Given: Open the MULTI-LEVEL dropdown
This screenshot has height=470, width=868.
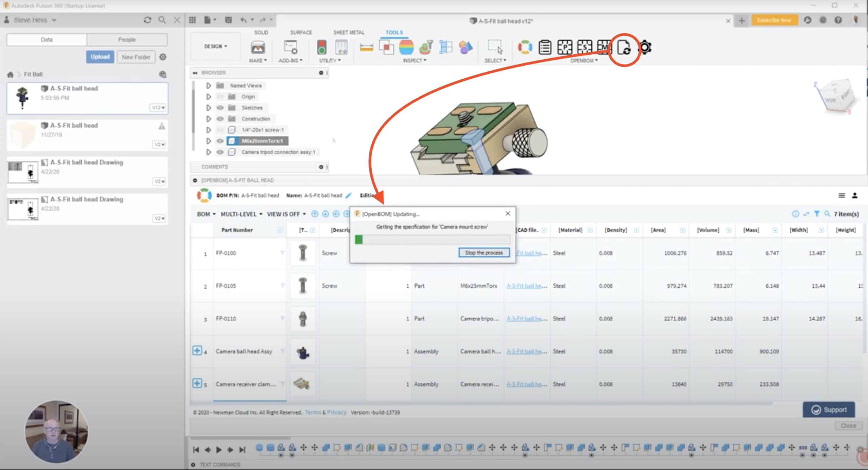Looking at the screenshot, I should pyautogui.click(x=241, y=214).
